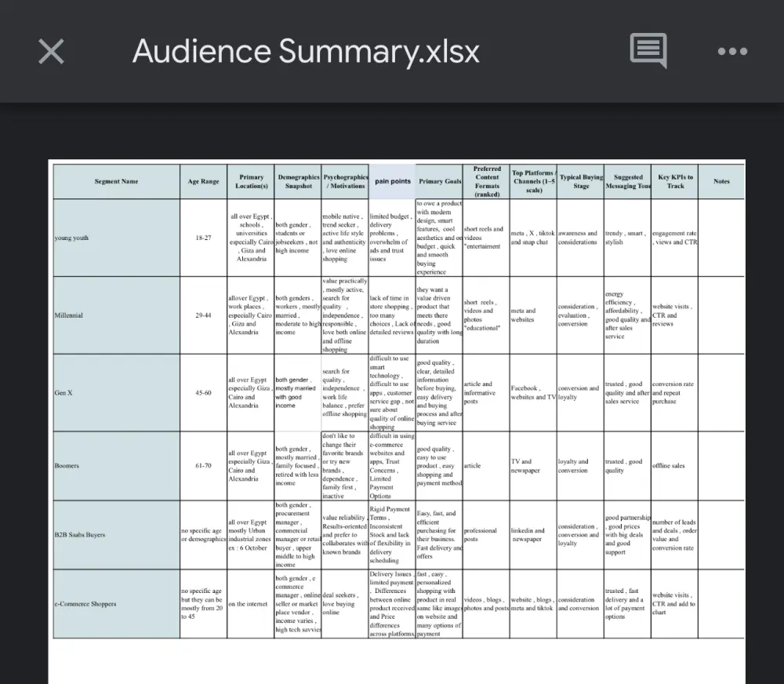The image size is (784, 684).
Task: Select the Segment Name header cell
Action: [116, 181]
